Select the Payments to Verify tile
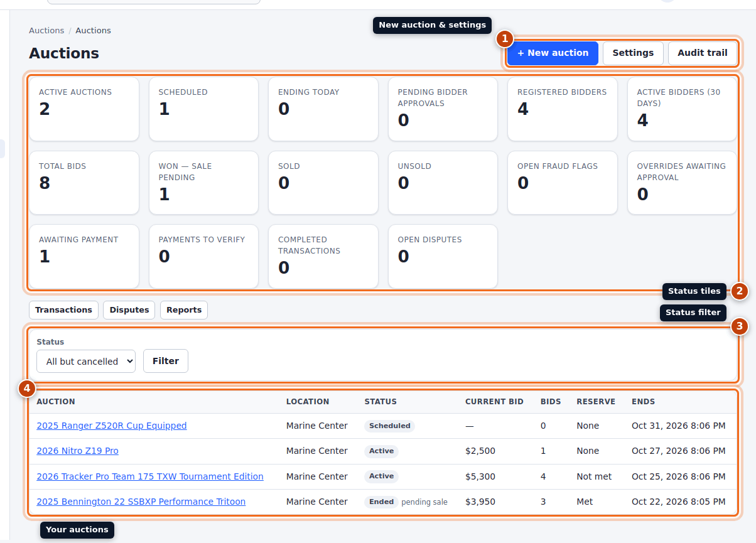The height and width of the screenshot is (543, 756). click(203, 256)
